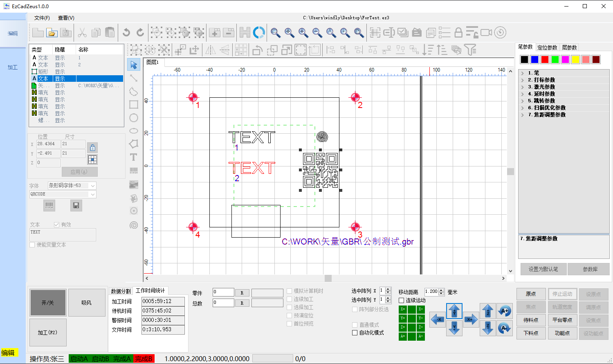Click the undo arrow icon
Viewport: 613px width, 364px height.
pyautogui.click(x=126, y=33)
